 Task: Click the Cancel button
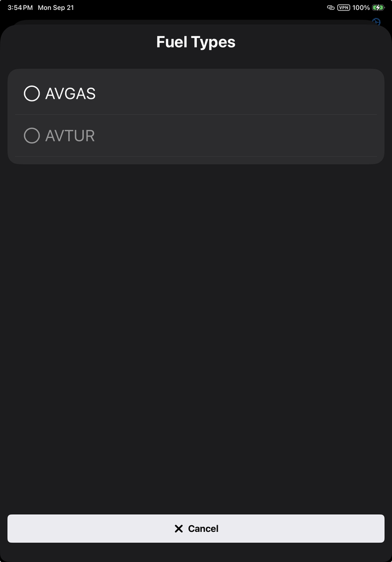tap(196, 529)
